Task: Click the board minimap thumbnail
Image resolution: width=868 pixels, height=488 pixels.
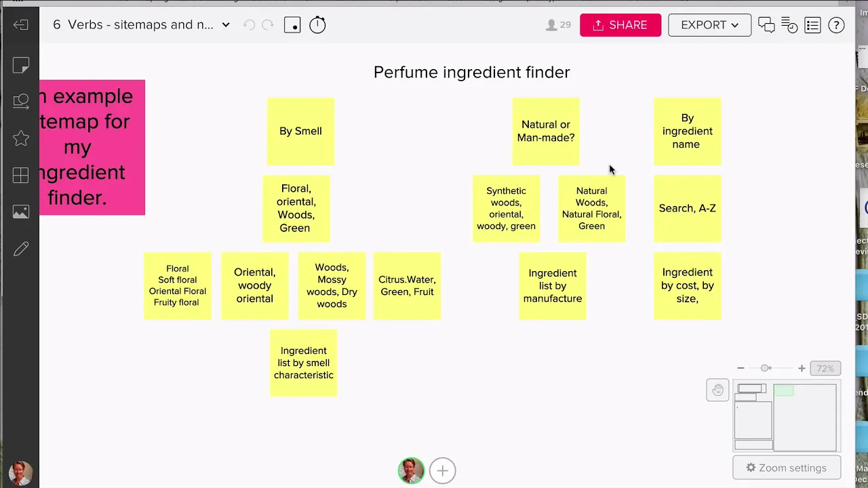Action: pos(787,417)
